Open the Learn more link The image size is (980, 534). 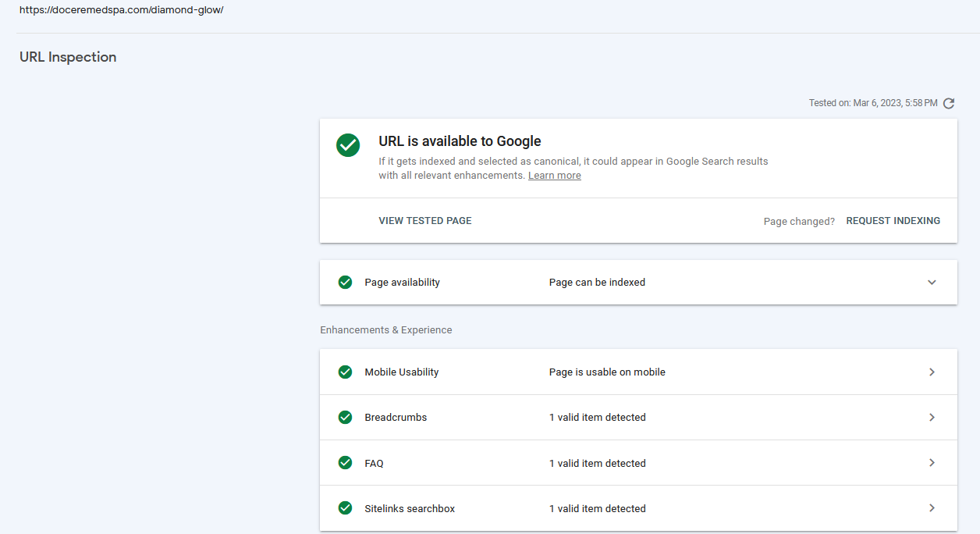555,176
